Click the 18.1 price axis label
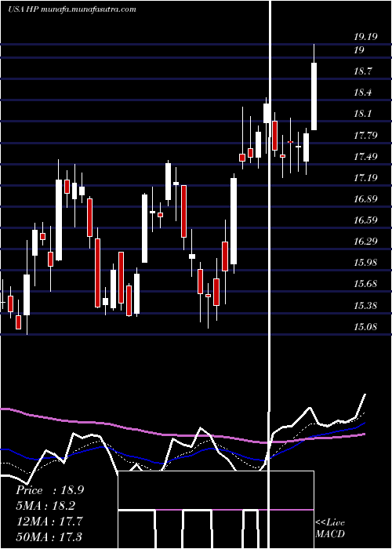392x549 pixels. tap(362, 114)
